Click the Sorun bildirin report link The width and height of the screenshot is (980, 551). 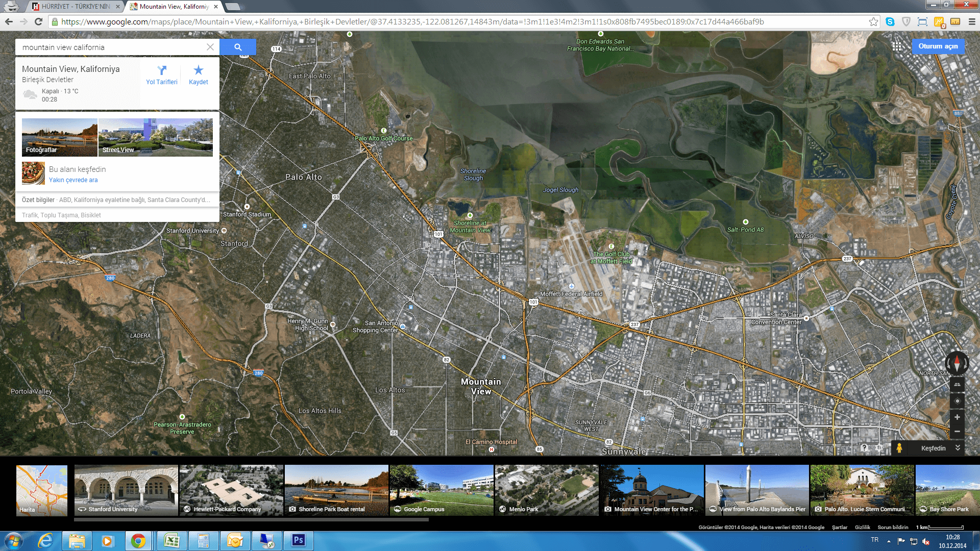(893, 528)
